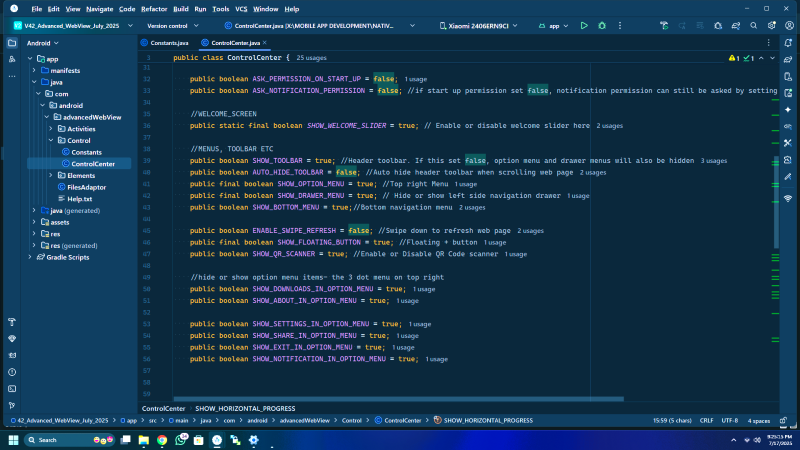Screen dimensions: 800x450
Task: Click the Windows Start button
Action: click(14, 440)
